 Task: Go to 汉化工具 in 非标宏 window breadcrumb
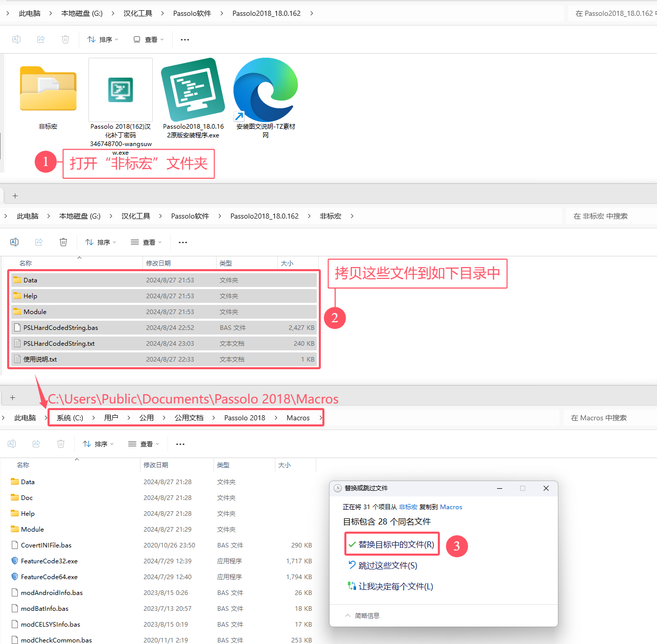[x=136, y=216]
